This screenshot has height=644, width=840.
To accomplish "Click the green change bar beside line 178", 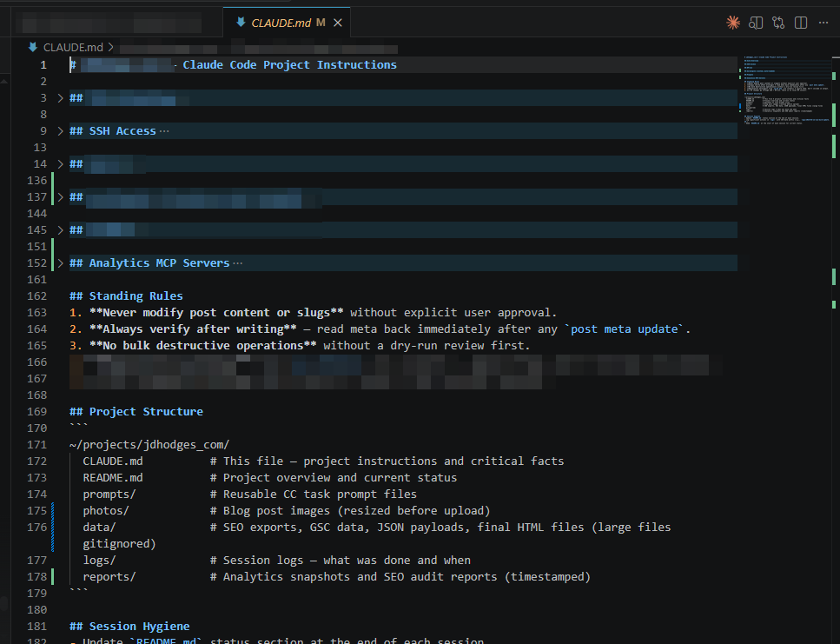I will tap(52, 576).
